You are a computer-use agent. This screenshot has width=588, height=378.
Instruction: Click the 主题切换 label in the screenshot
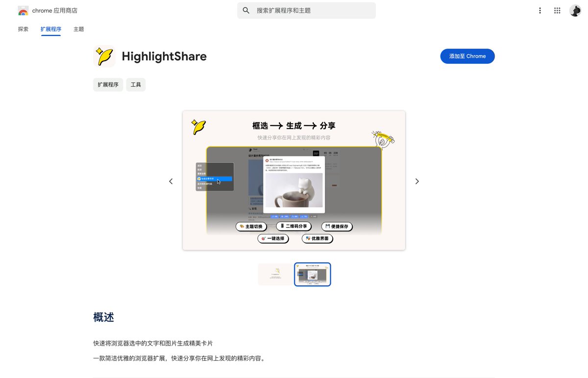pyautogui.click(x=251, y=227)
